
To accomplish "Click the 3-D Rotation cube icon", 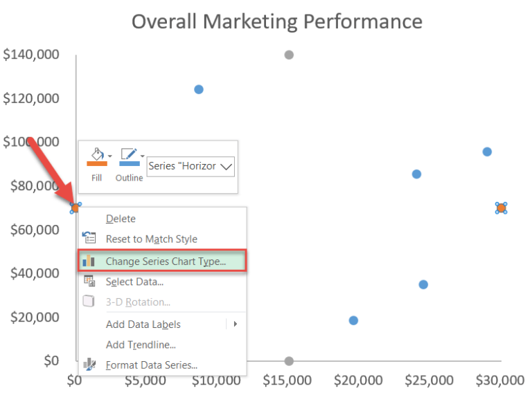I will click(x=89, y=301).
